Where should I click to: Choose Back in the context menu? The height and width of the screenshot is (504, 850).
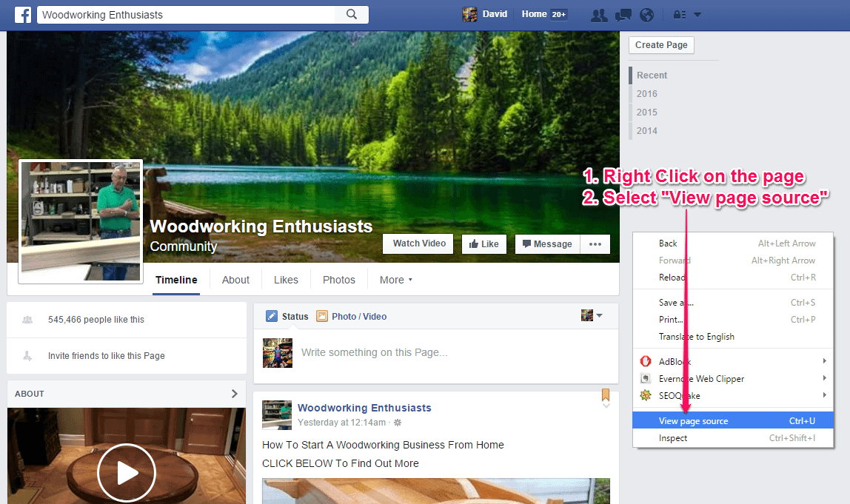[733, 244]
